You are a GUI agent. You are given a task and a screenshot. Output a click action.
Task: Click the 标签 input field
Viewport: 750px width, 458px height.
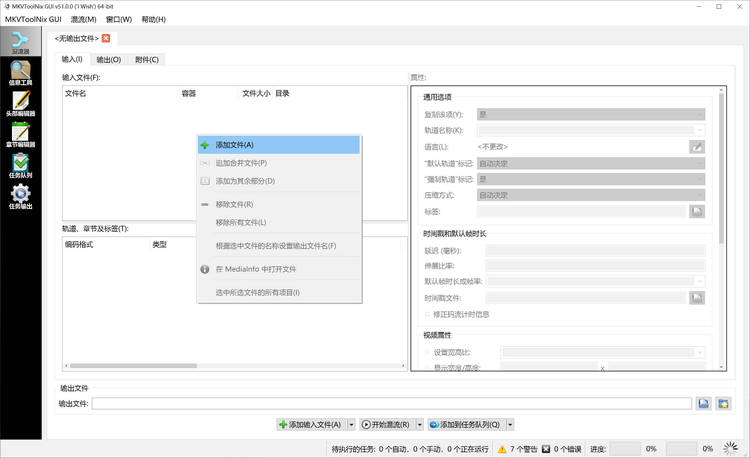coord(581,211)
